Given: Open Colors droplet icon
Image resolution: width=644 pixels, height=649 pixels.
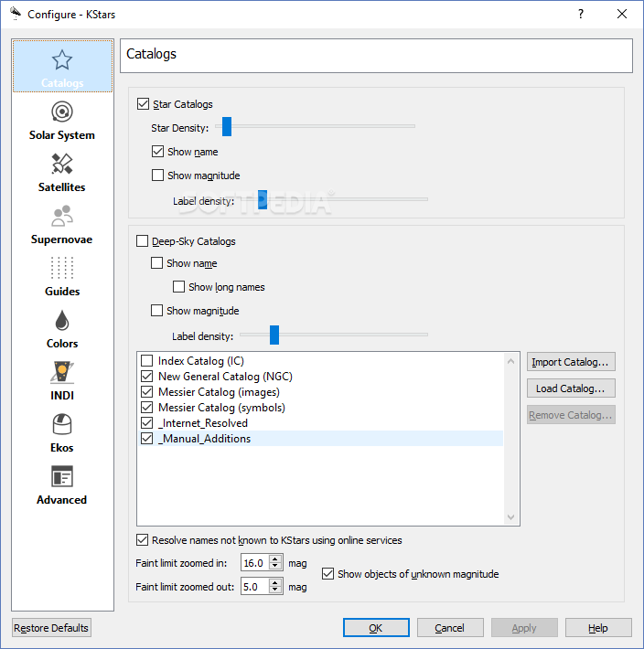Looking at the screenshot, I should (62, 320).
